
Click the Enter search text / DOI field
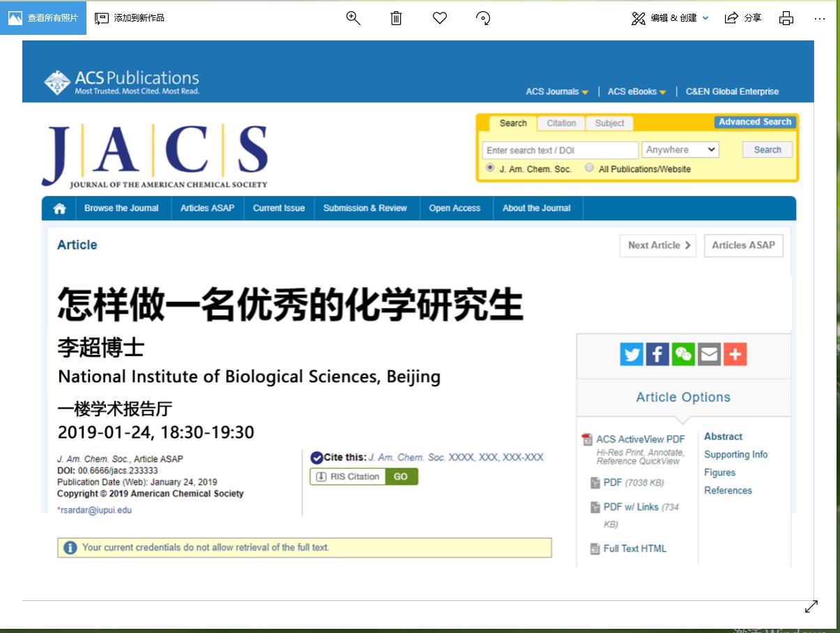[560, 151]
